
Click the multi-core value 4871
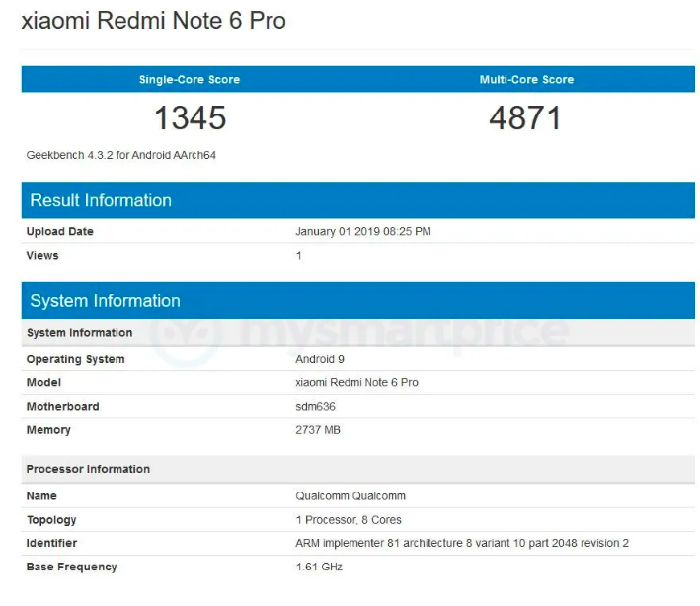pyautogui.click(x=525, y=118)
